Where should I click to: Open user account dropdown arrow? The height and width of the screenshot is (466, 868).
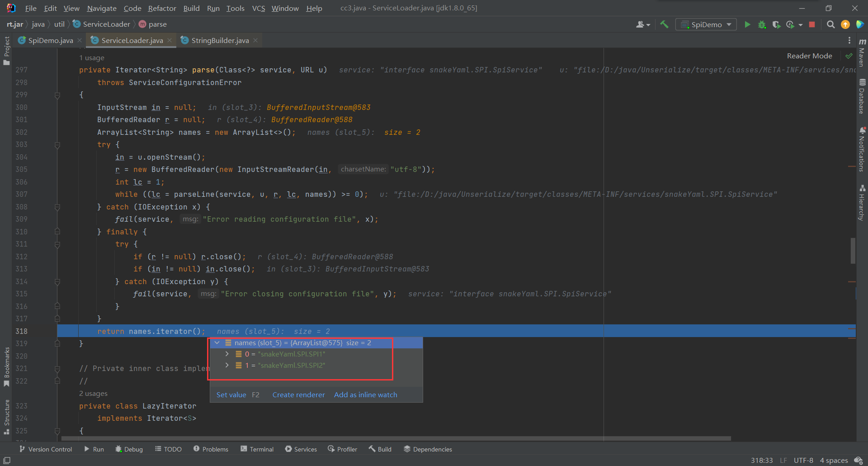pyautogui.click(x=648, y=25)
